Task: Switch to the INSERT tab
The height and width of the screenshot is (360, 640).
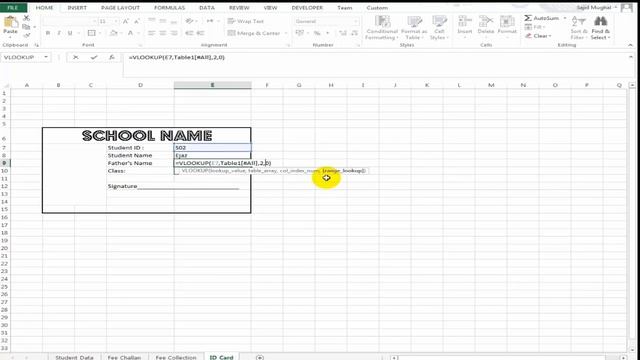Action: tap(77, 8)
